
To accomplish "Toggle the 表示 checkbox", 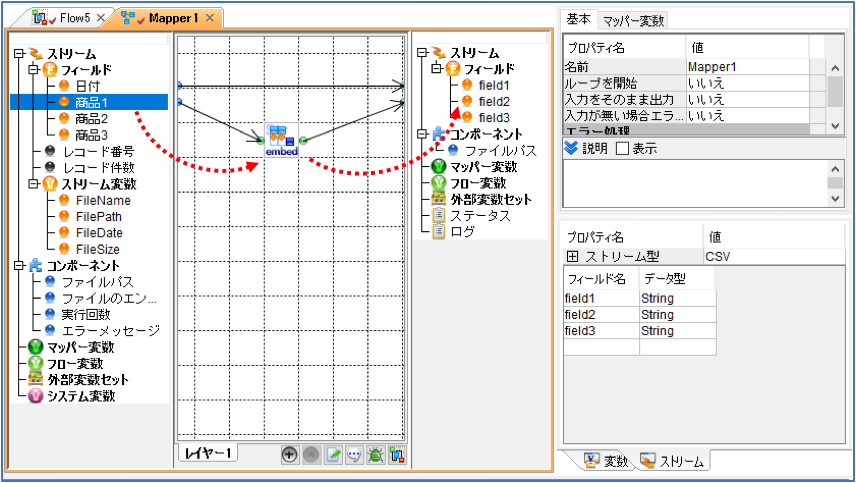I will coord(622,148).
